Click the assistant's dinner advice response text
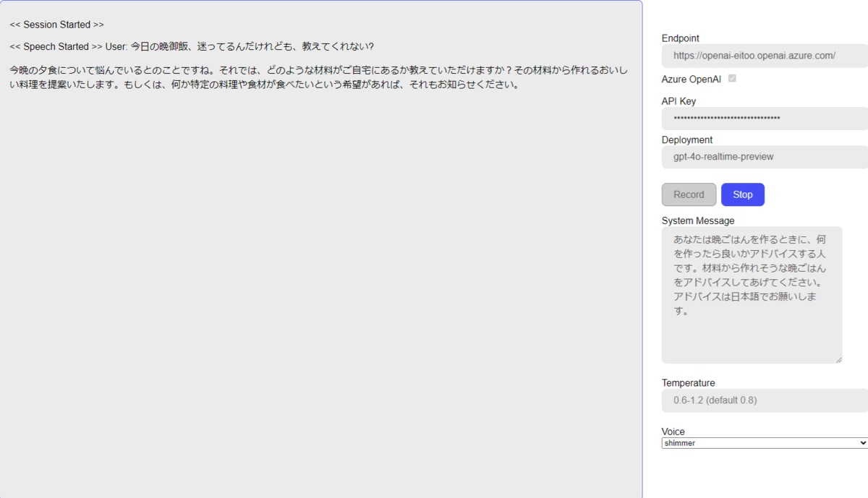 (x=318, y=77)
